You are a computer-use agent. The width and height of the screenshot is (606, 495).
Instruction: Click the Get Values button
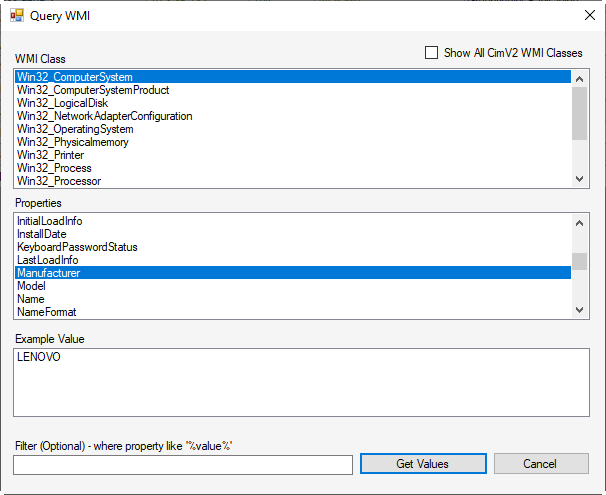[x=423, y=464]
